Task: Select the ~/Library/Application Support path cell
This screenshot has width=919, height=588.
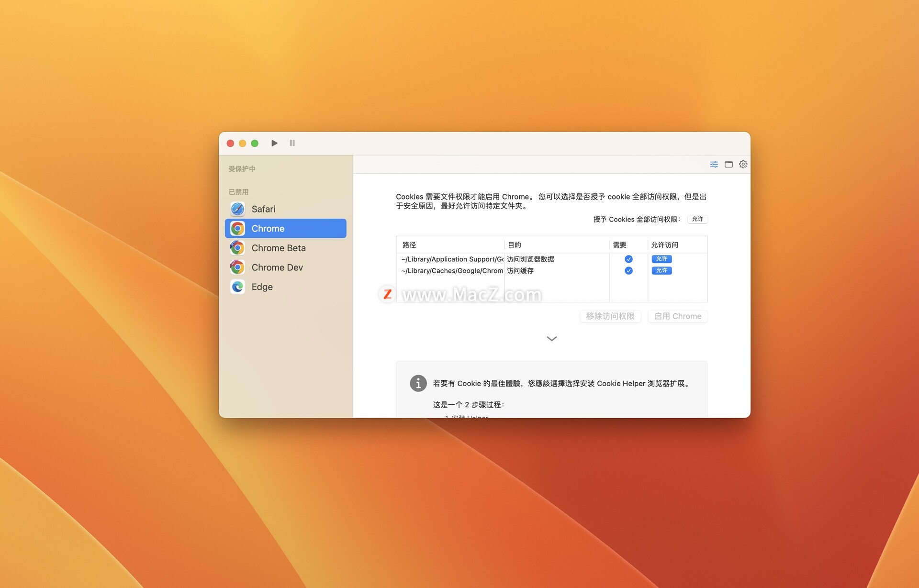Action: click(x=452, y=259)
